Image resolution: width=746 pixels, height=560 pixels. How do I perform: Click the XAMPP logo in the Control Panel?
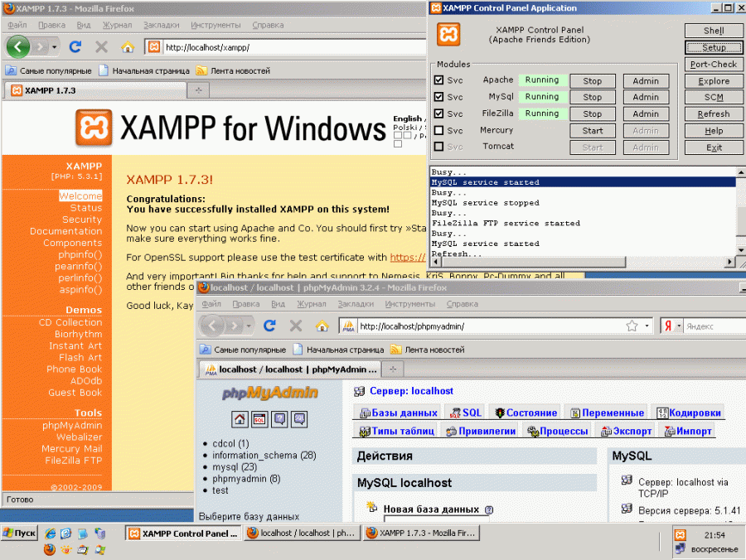click(448, 34)
